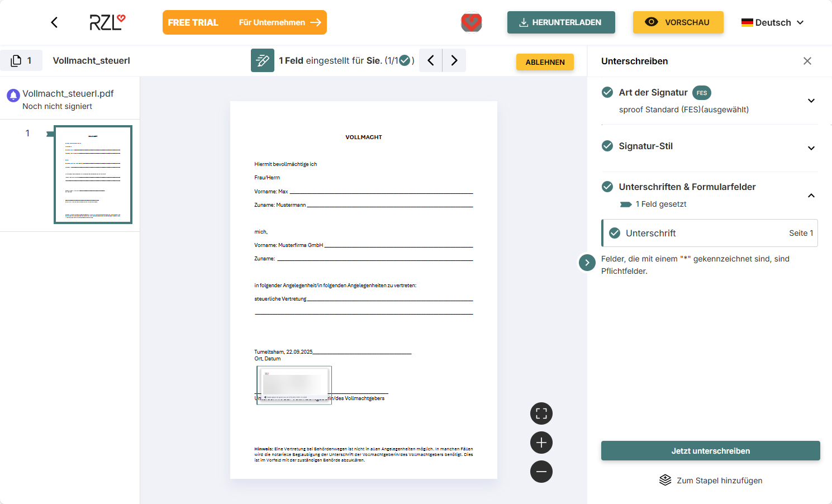The height and width of the screenshot is (504, 832).
Task: Collapse the right sidebar with chevron
Action: (x=587, y=263)
